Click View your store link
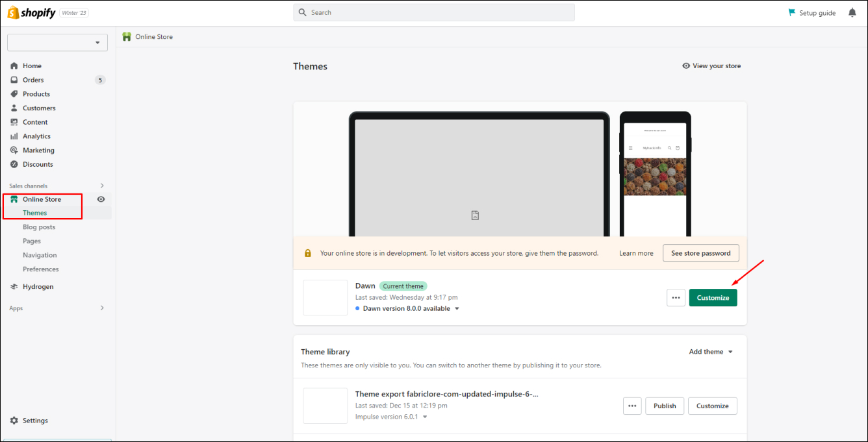Screen dimensions: 868x442 717,66
